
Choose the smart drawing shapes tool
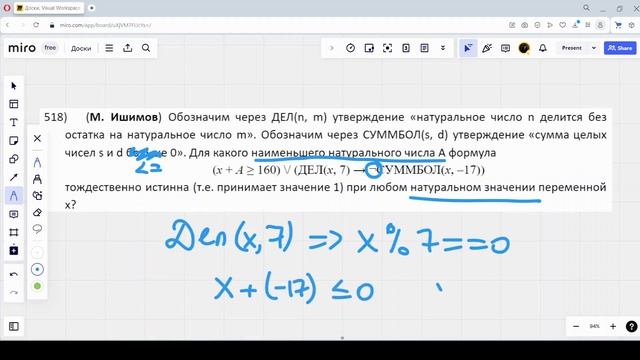(x=37, y=196)
